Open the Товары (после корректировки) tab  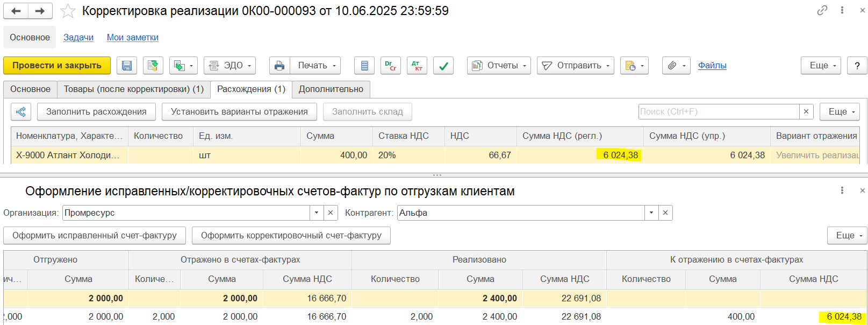tap(134, 89)
